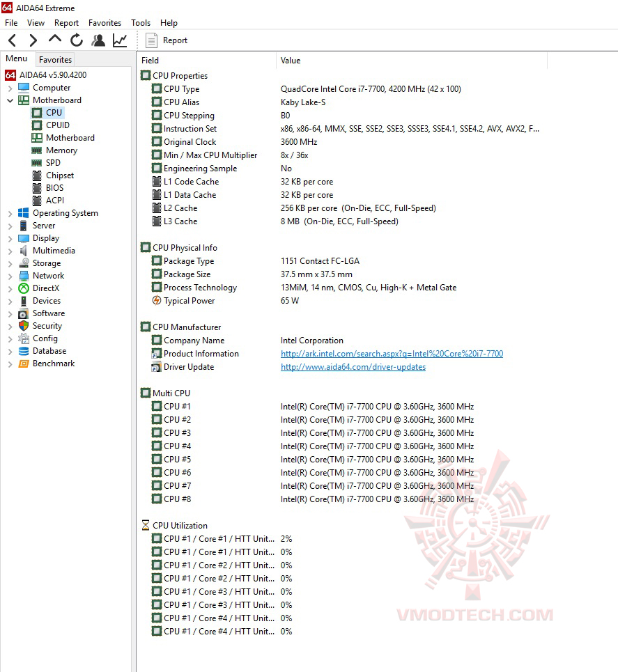
Task: Select the ACPI tree item
Action: tap(55, 200)
